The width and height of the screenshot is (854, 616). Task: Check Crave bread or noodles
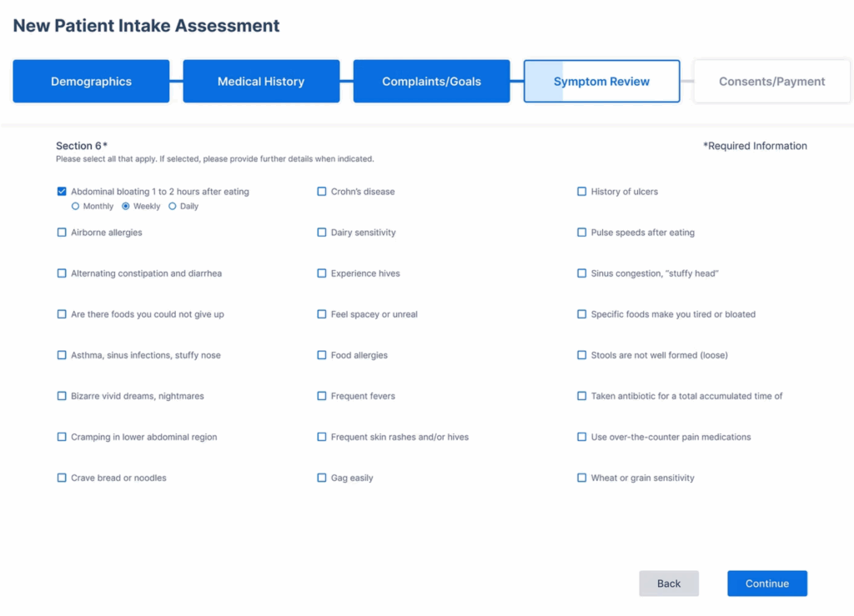coord(62,478)
